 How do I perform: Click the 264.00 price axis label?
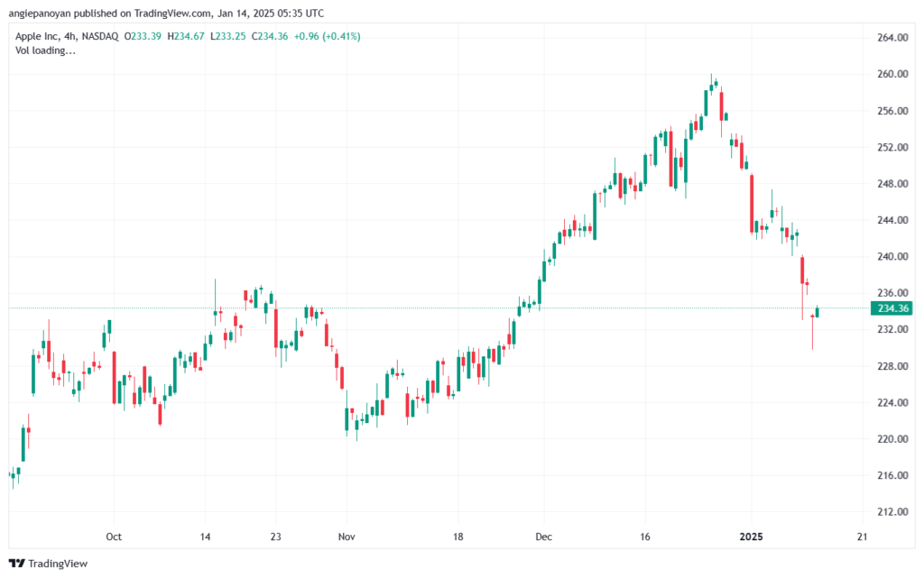pos(892,38)
